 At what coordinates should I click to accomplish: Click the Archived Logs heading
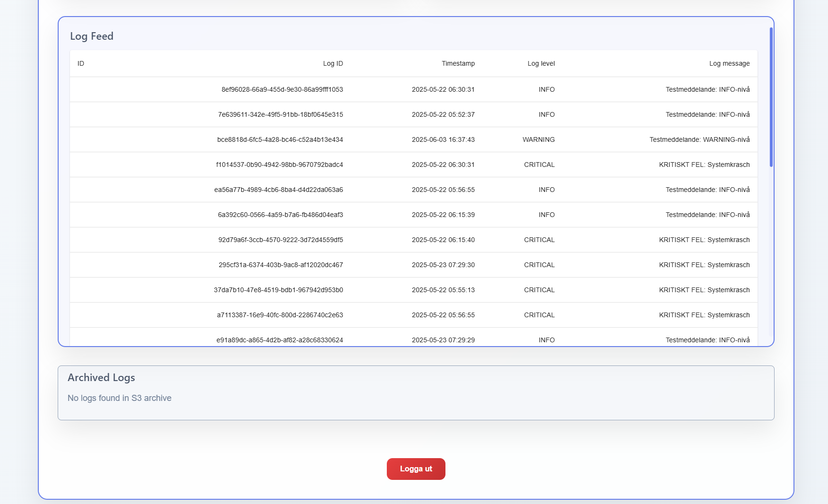[101, 377]
